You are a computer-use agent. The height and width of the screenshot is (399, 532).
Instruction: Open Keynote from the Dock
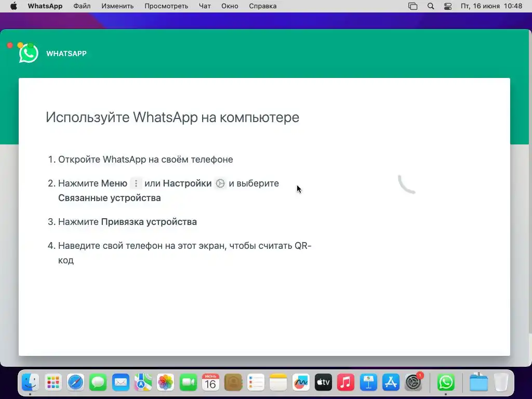click(x=368, y=383)
